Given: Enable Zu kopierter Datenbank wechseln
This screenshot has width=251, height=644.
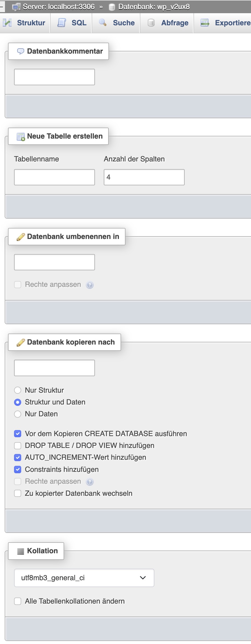Looking at the screenshot, I should [18, 493].
